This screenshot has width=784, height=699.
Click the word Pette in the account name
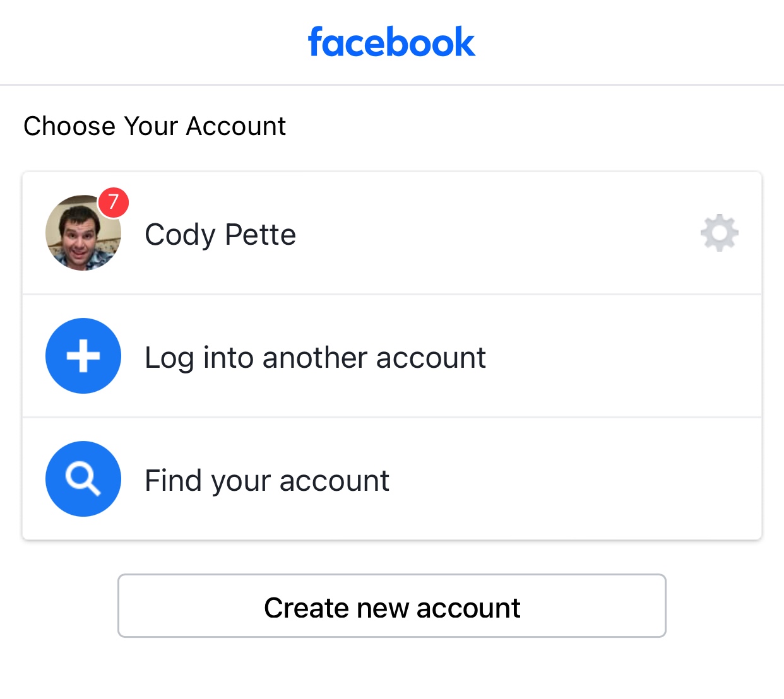click(x=261, y=235)
